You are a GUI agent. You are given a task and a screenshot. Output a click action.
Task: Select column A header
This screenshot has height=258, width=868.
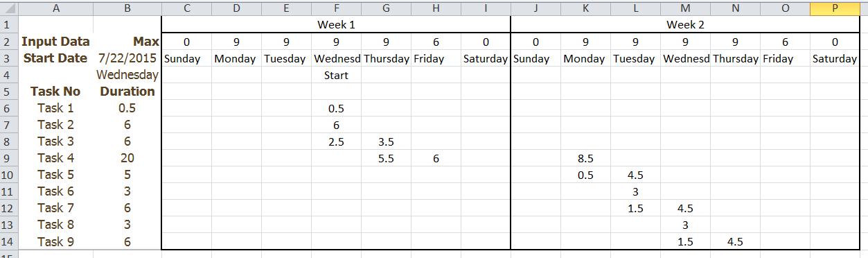tap(55, 8)
